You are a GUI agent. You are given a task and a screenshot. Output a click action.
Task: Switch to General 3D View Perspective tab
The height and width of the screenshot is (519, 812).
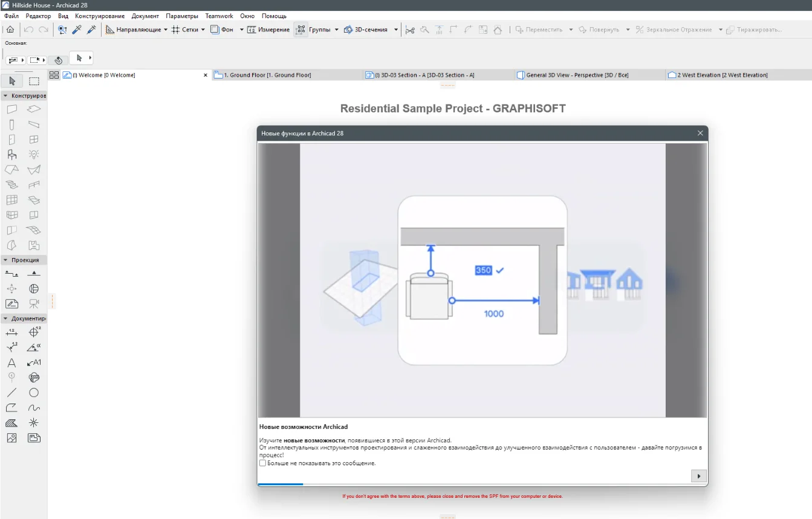coord(590,75)
